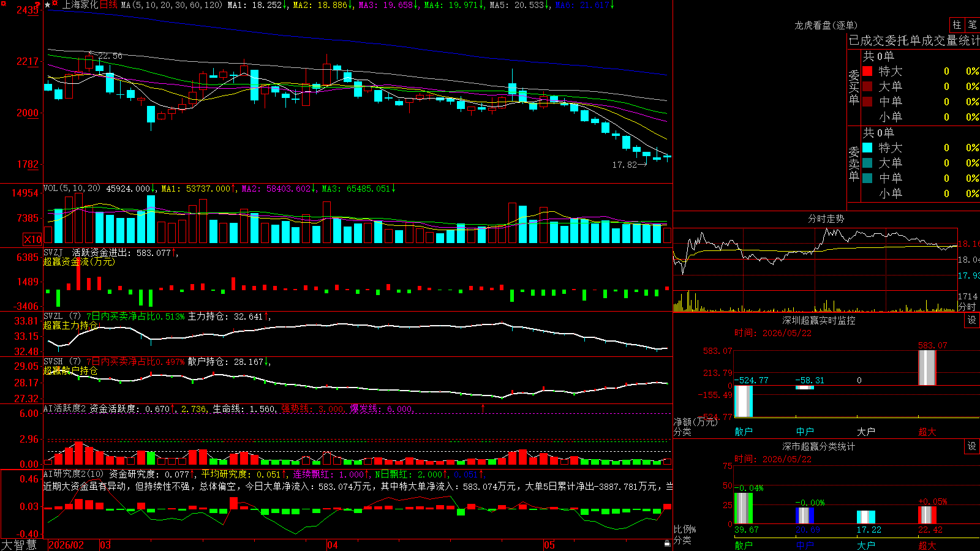Click the red 超大 bar showing 22.42
Viewport: 980px width, 551px height.
point(927,515)
